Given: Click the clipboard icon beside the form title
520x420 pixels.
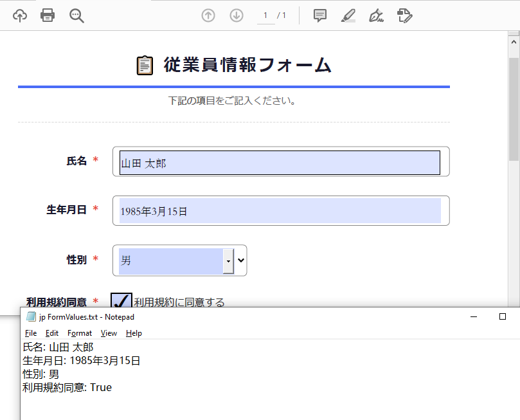Looking at the screenshot, I should 145,66.
